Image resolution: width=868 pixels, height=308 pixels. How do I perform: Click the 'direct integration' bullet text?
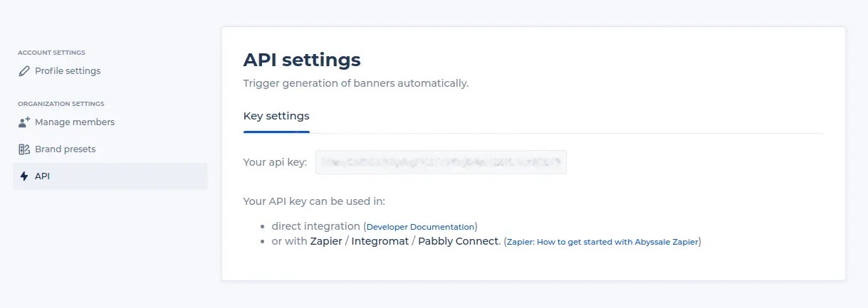[316, 225]
